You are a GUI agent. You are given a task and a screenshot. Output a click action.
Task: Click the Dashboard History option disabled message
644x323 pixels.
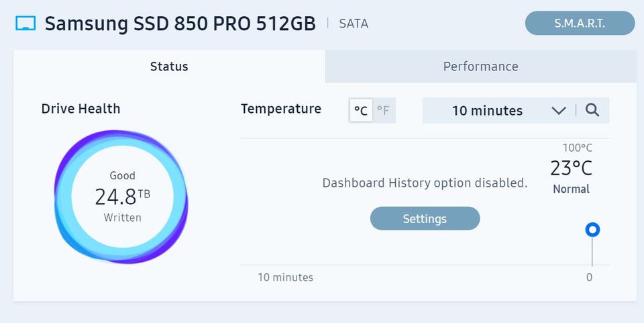pos(425,183)
